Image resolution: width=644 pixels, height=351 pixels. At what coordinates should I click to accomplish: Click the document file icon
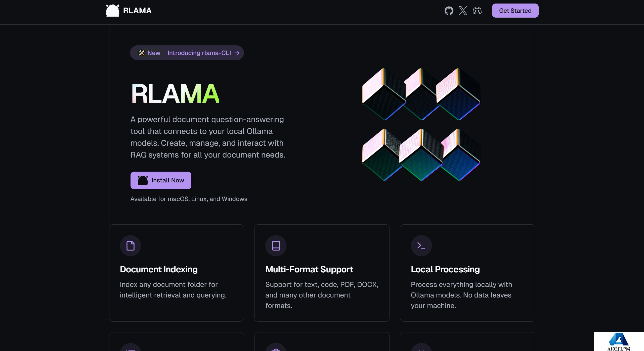pyautogui.click(x=130, y=245)
